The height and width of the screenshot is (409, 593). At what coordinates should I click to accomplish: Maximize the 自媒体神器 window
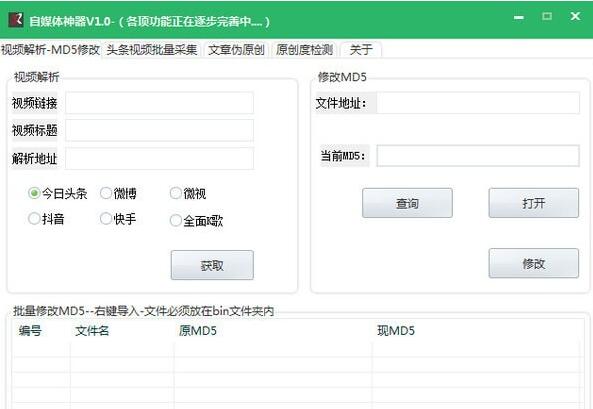pyautogui.click(x=547, y=16)
